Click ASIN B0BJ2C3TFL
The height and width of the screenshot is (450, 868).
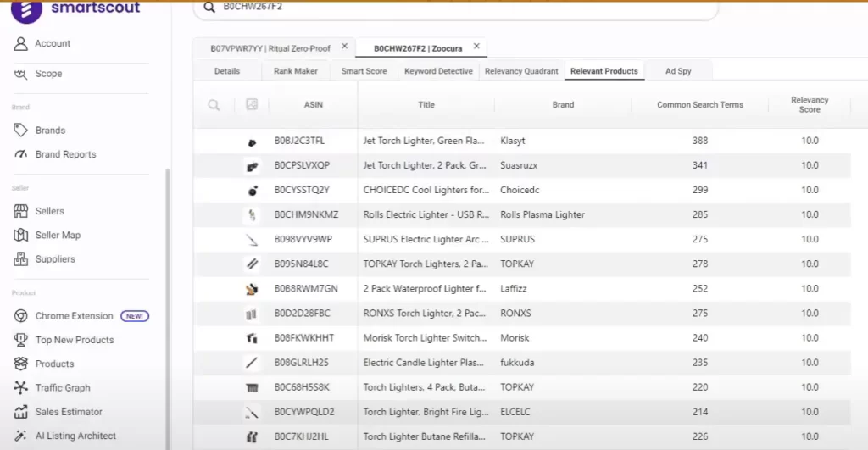(299, 141)
